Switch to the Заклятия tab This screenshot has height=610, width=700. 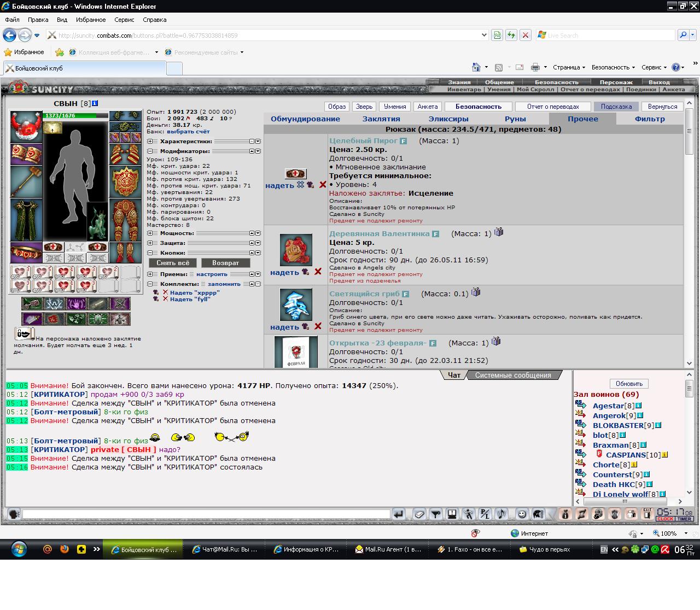click(x=381, y=119)
